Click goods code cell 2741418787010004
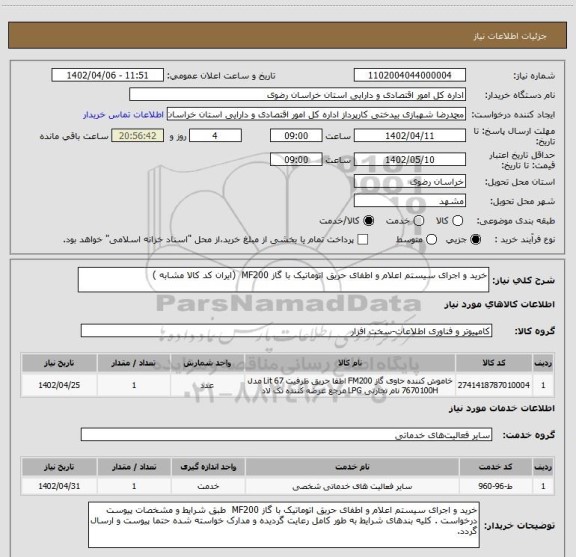This screenshot has height=557, width=576. point(494,385)
